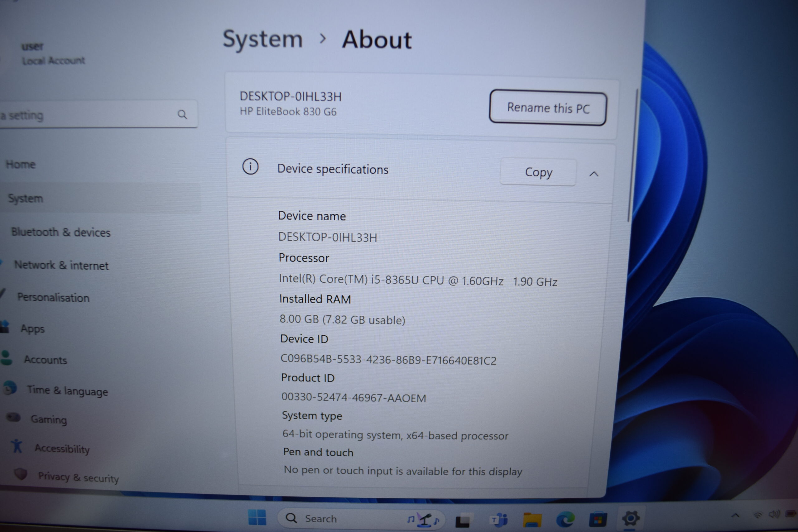798x532 pixels.
Task: Open Personalisation settings
Action: pos(53,298)
